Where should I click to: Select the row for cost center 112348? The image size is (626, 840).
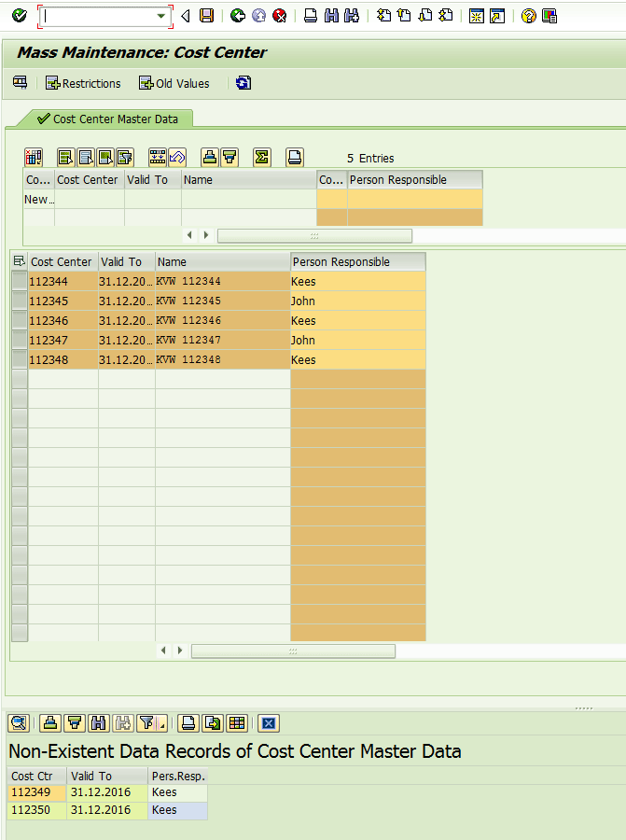(20, 360)
